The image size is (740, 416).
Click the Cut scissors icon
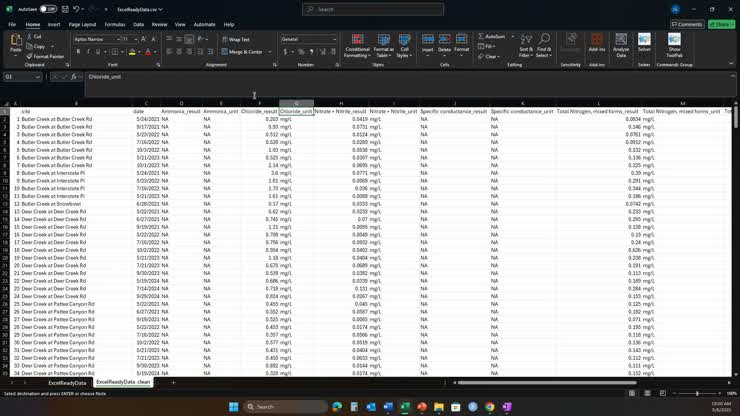[x=30, y=36]
